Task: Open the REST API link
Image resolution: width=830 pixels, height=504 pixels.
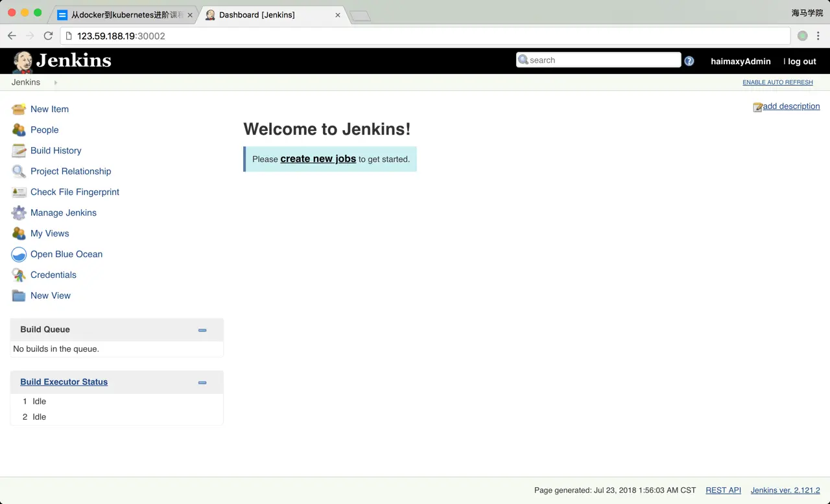Action: pyautogui.click(x=723, y=490)
